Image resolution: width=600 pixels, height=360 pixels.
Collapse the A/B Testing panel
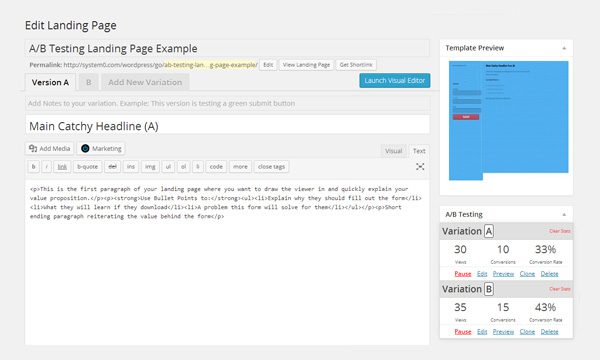point(564,215)
